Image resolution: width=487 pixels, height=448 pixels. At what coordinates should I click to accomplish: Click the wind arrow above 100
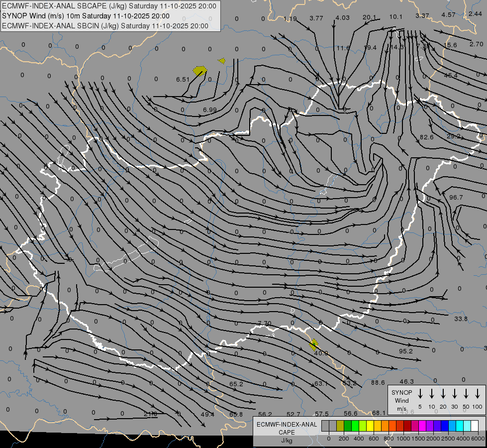point(478,393)
